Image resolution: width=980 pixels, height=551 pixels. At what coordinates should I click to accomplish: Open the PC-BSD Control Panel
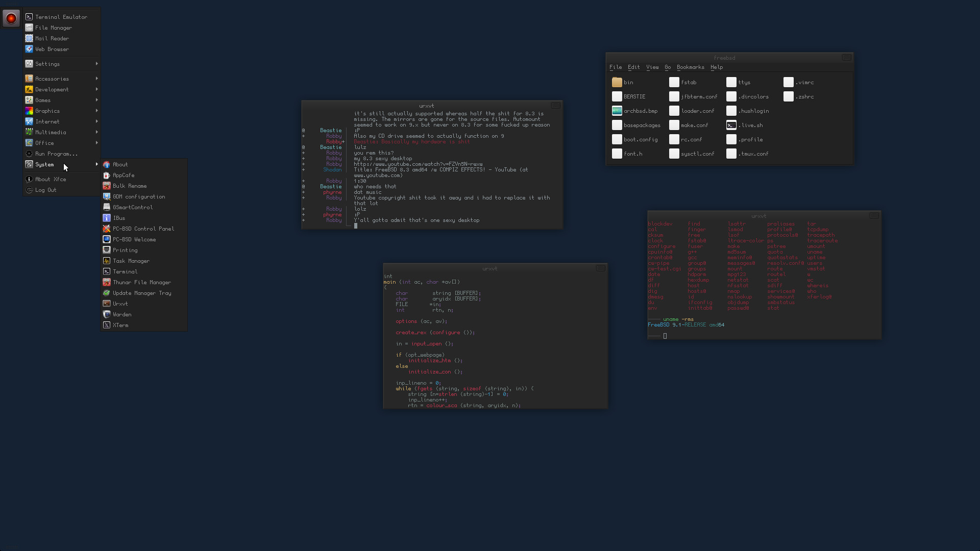point(143,229)
